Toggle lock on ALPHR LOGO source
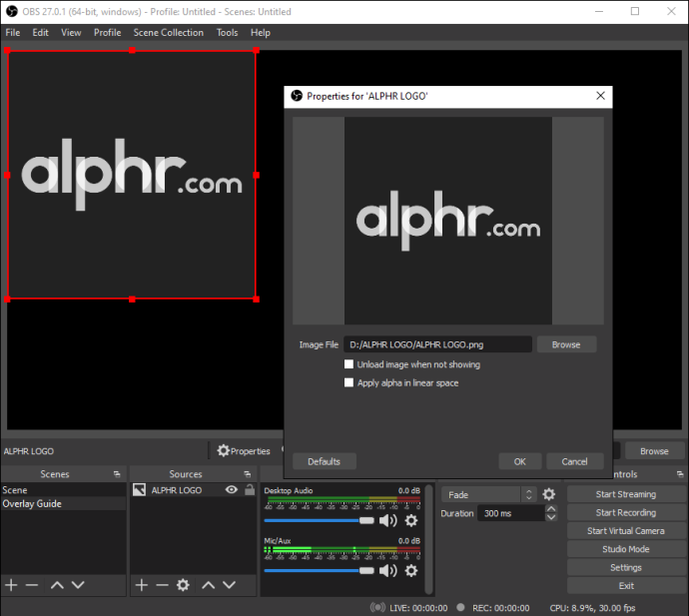689x616 pixels. [250, 490]
